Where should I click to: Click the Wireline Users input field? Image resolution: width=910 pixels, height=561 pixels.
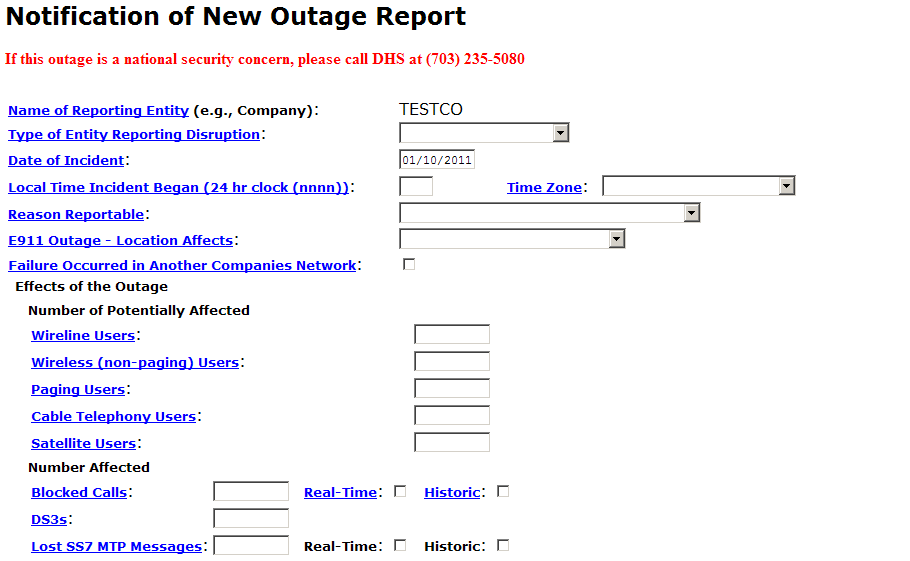pos(452,334)
